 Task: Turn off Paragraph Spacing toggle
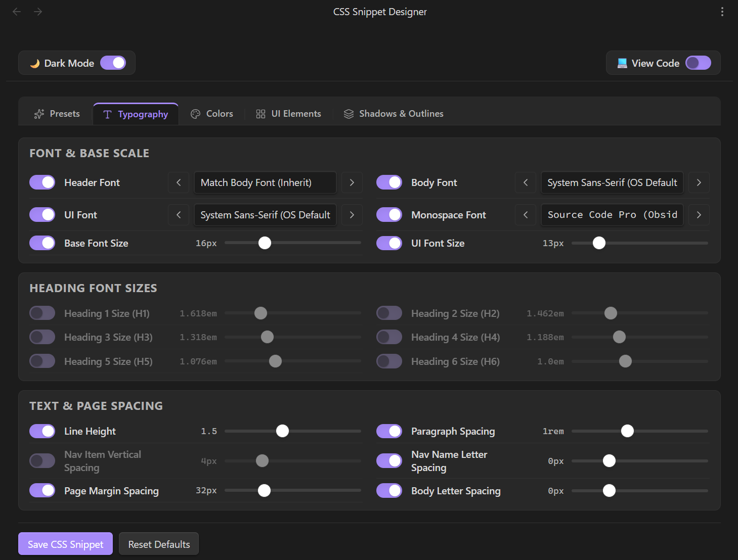click(389, 431)
